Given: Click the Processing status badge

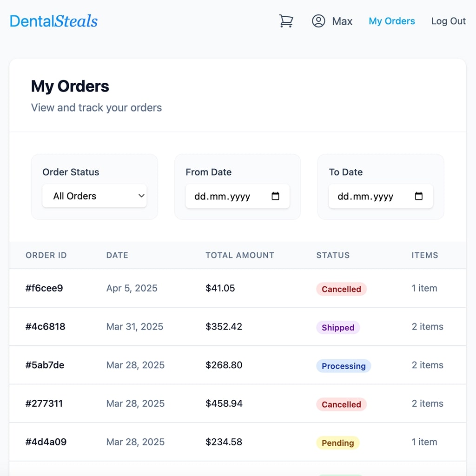Looking at the screenshot, I should [344, 366].
